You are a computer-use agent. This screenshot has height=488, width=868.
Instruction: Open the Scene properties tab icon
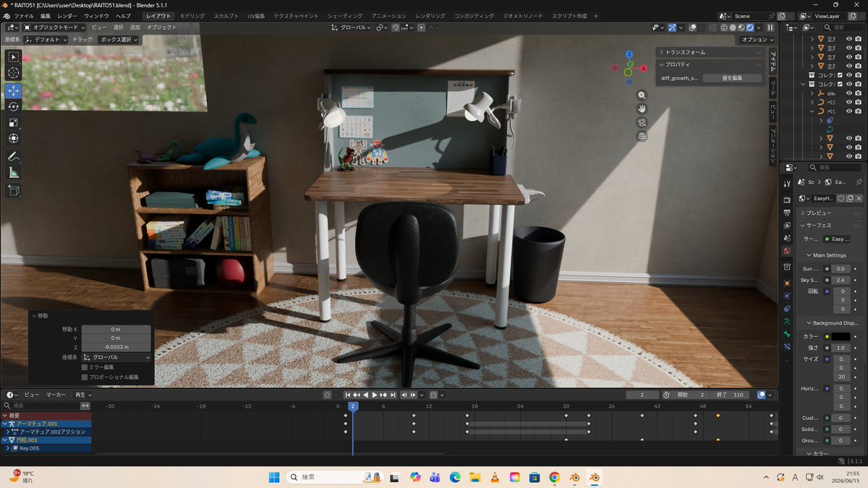point(787,238)
